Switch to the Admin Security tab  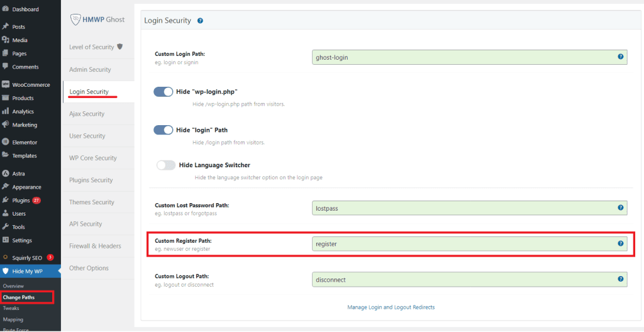pos(90,70)
